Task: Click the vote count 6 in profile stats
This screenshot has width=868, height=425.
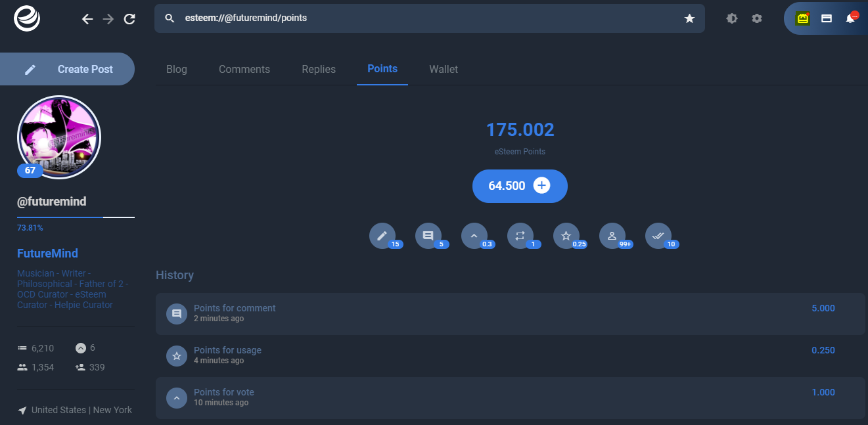Action: pyautogui.click(x=93, y=347)
